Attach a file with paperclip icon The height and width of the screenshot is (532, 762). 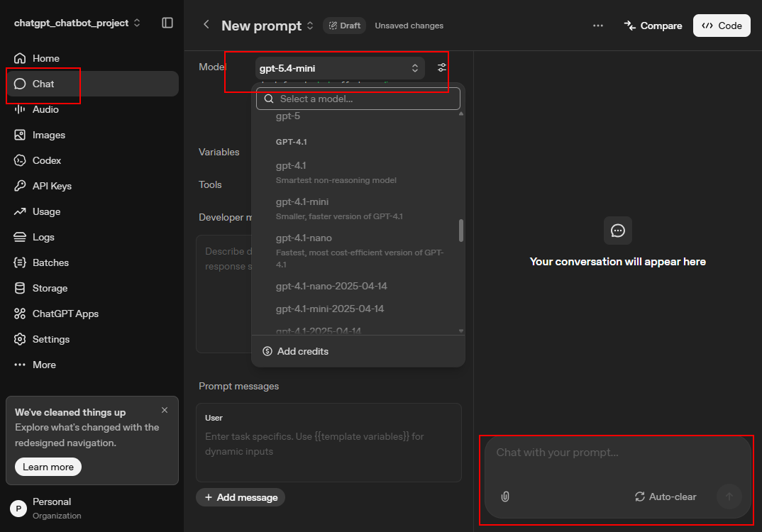(505, 497)
